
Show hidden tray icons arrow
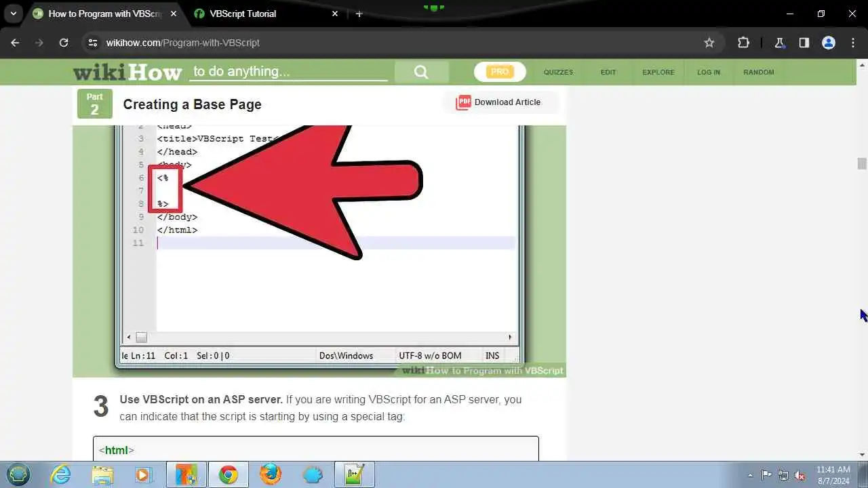click(750, 475)
